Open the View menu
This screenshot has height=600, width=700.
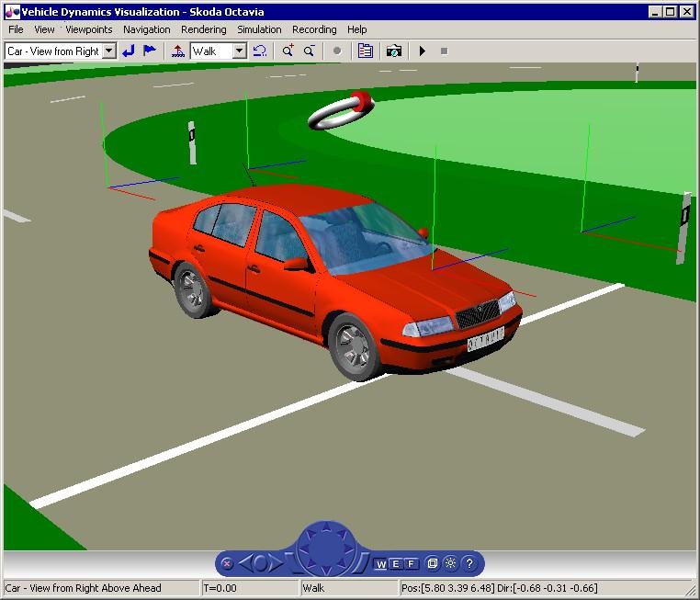tap(44, 29)
